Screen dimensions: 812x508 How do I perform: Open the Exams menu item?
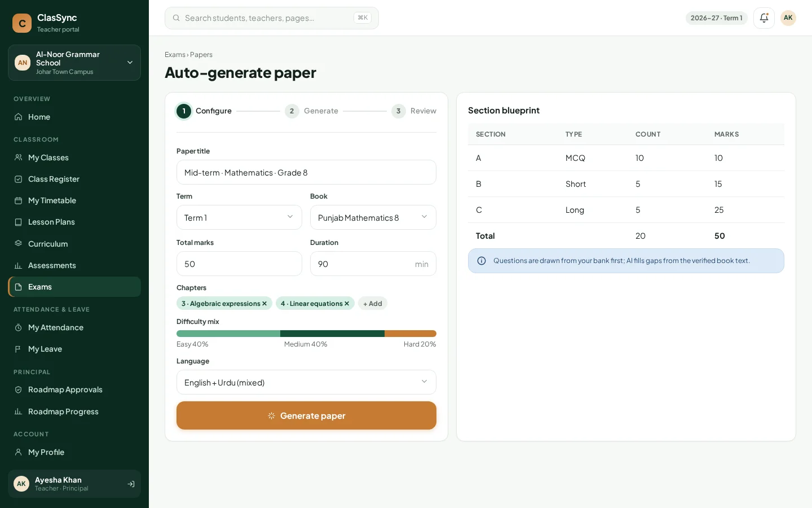[74, 287]
